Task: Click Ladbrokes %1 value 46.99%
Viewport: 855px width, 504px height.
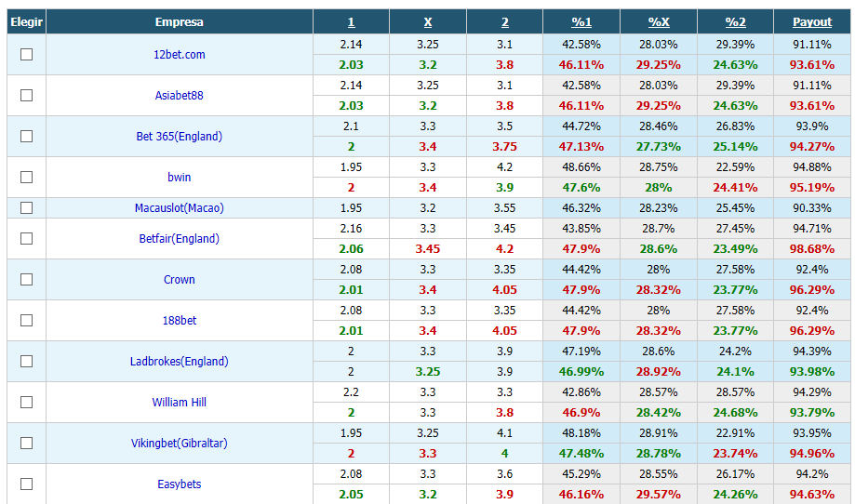Action: [581, 372]
